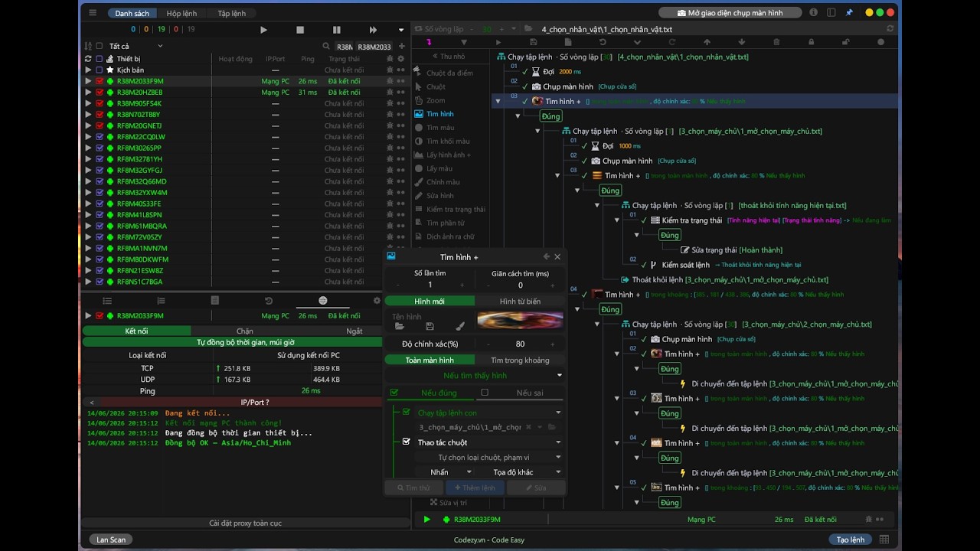Click the trash delete icon in script toolbar
This screenshot has width=980, height=551.
(x=776, y=42)
